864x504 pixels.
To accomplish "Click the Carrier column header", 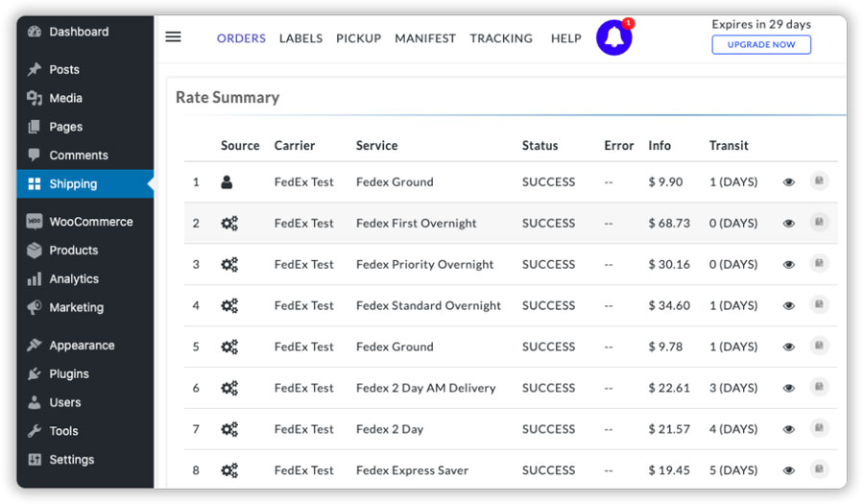I will [x=295, y=145].
